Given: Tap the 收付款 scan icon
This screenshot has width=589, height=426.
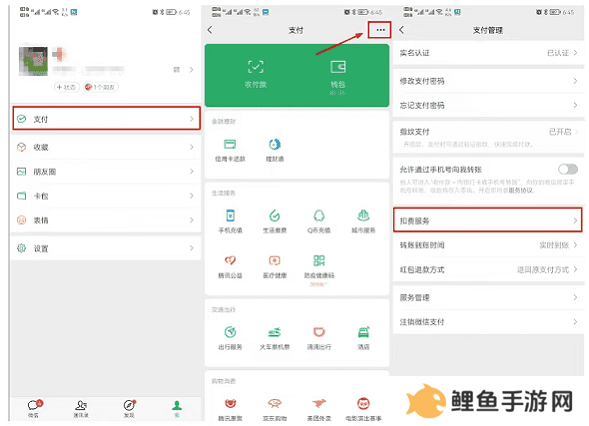Looking at the screenshot, I should point(255,67).
